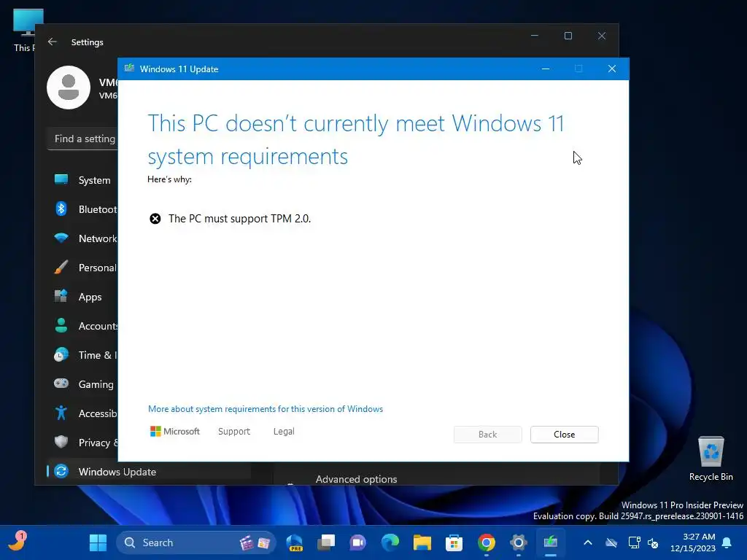Viewport: 747px width, 560px height.
Task: Open File Explorer from taskbar
Action: click(x=422, y=542)
